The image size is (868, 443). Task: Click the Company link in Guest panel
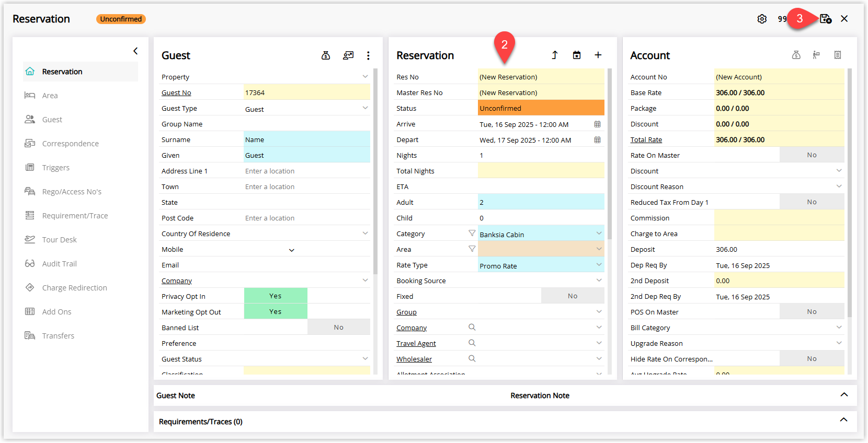pyautogui.click(x=177, y=281)
